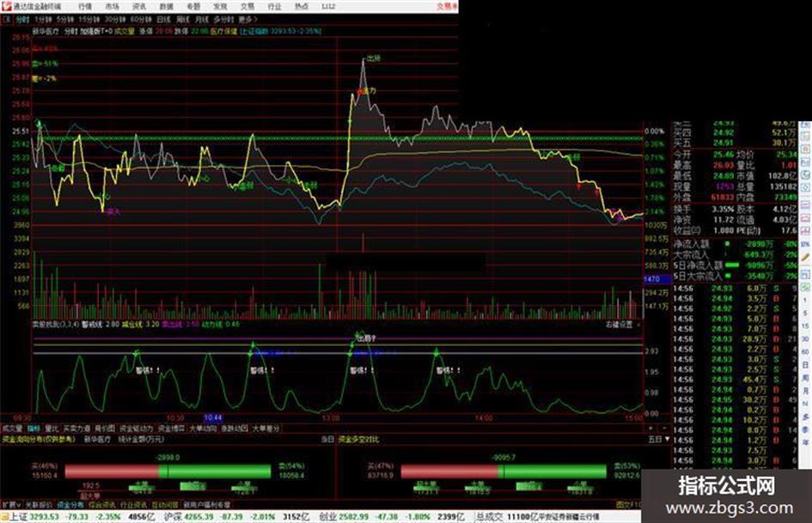Select the 30-minute period button in right sidebar
This screenshot has height=523, width=812.
(x=805, y=339)
